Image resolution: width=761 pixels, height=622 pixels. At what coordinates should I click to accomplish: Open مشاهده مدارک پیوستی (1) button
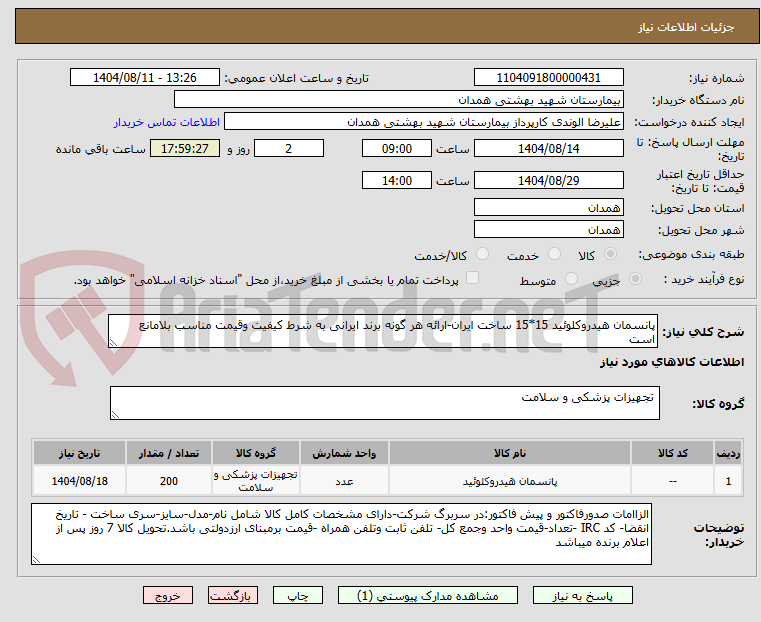(428, 595)
